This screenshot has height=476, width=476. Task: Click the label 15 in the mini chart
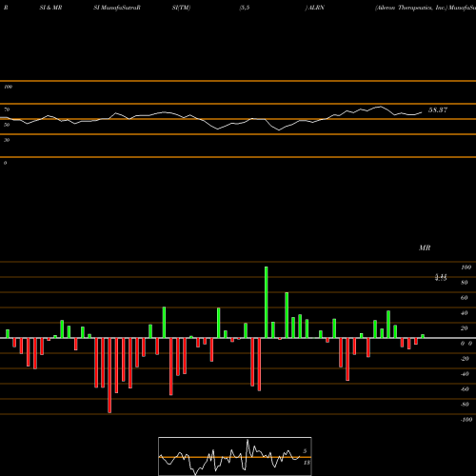point(307,463)
